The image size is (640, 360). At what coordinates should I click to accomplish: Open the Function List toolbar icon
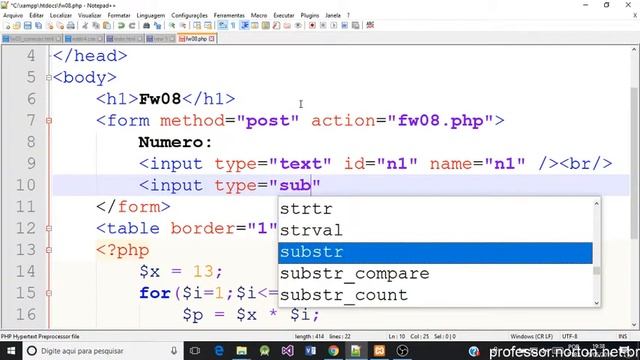tap(276, 25)
